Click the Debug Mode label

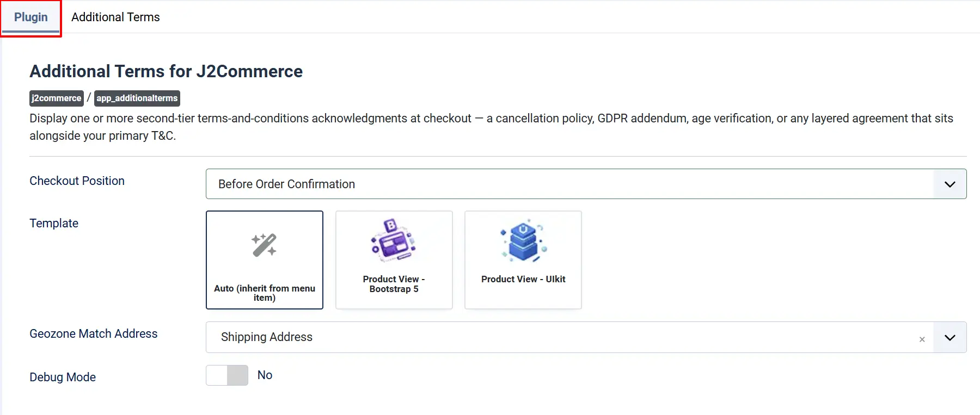coord(63,377)
